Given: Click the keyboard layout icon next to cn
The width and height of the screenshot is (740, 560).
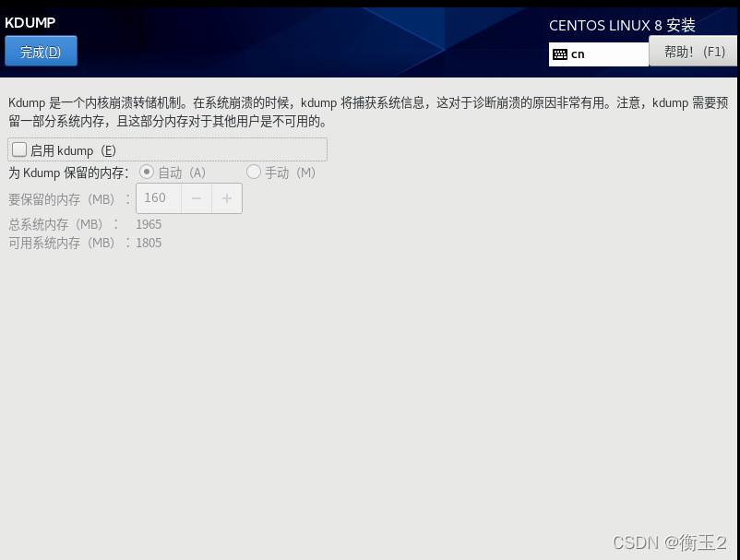Looking at the screenshot, I should pyautogui.click(x=560, y=54).
